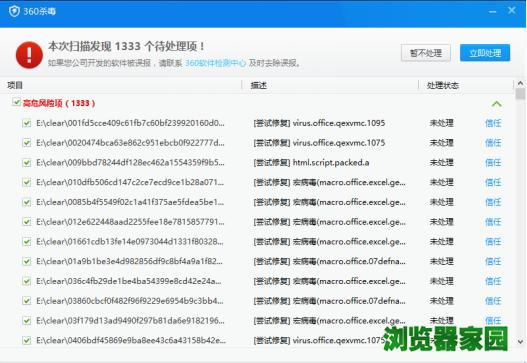Image resolution: width=527 pixels, height=363 pixels.
Task: Close the 360杀毒 scan window
Action: (x=512, y=10)
